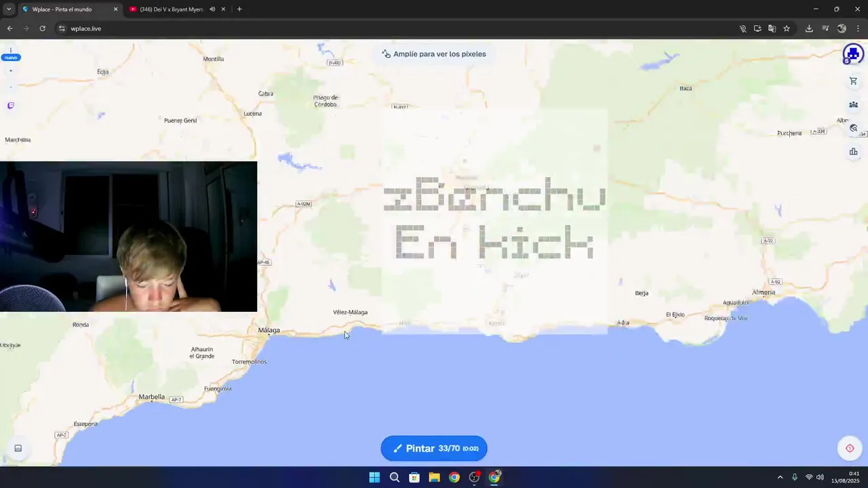Screen dimensions: 868x488
Task: Click the Lucena label on map
Action: [x=252, y=114]
